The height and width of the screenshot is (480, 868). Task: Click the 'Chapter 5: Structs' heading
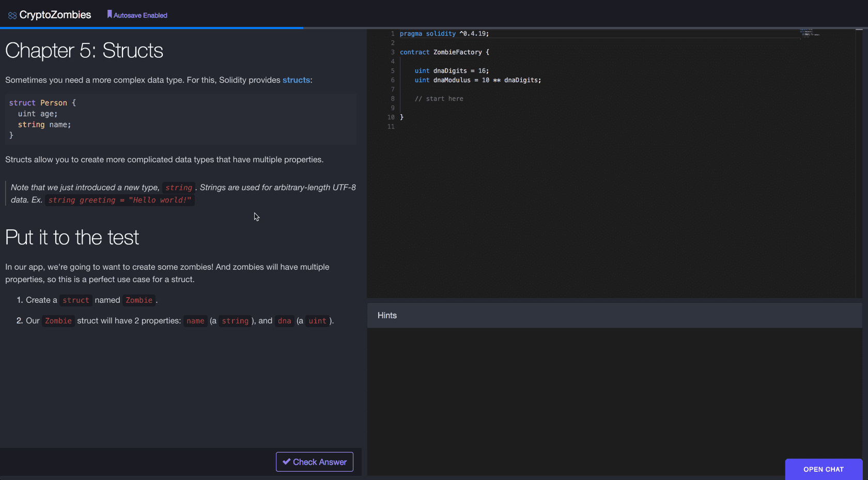84,51
